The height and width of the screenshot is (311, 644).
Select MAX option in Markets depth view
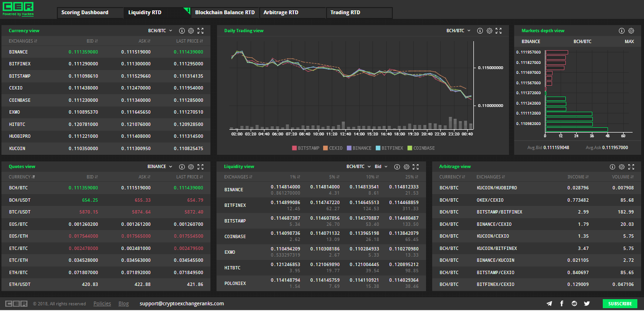tap(629, 42)
